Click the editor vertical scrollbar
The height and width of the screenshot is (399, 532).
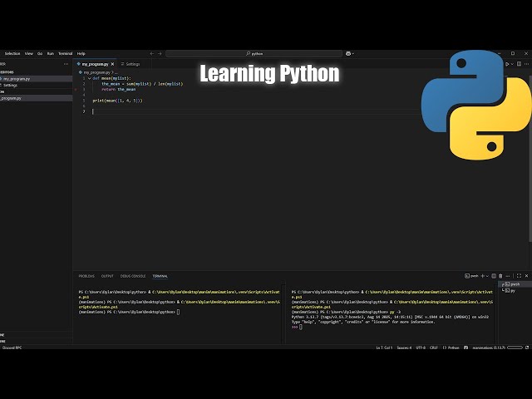click(530, 159)
